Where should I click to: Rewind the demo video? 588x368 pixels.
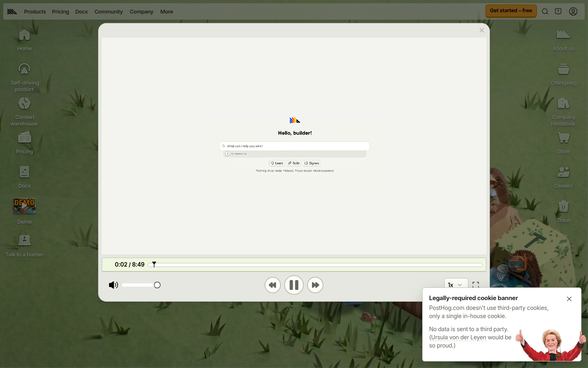point(273,285)
